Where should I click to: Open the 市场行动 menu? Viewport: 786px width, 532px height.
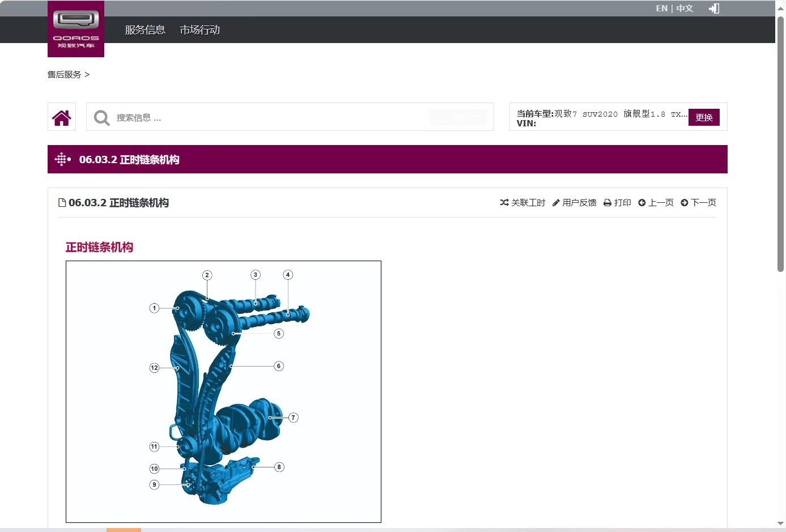[x=199, y=30]
